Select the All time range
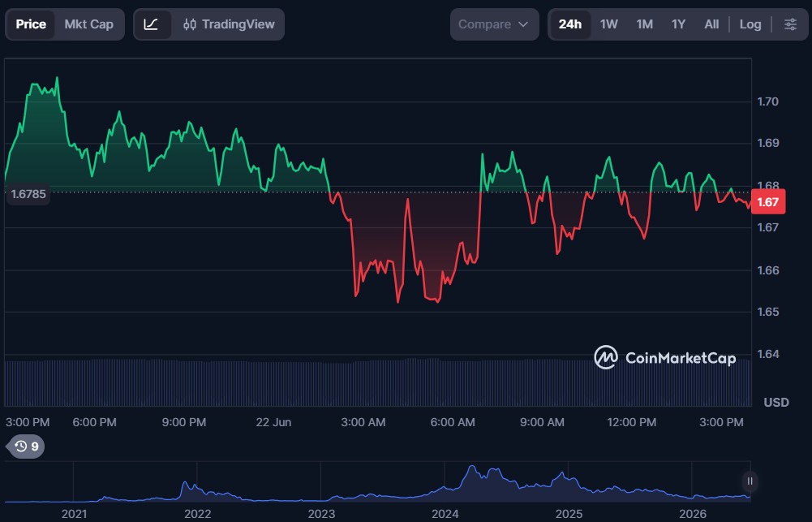 tap(711, 24)
